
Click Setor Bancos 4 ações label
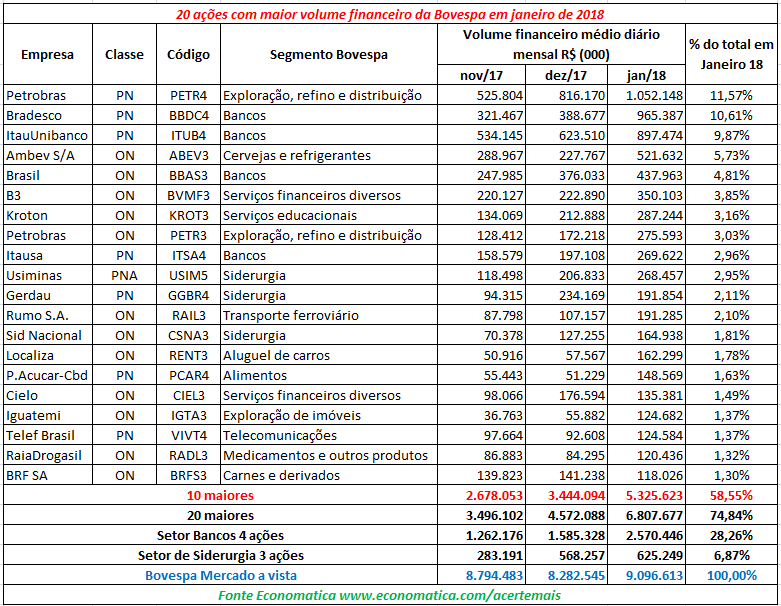(220, 535)
